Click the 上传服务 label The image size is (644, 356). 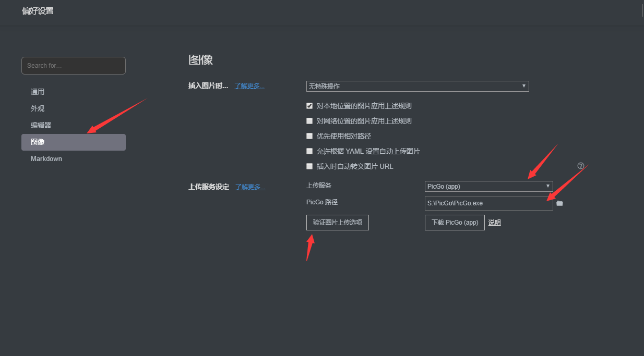click(x=319, y=186)
